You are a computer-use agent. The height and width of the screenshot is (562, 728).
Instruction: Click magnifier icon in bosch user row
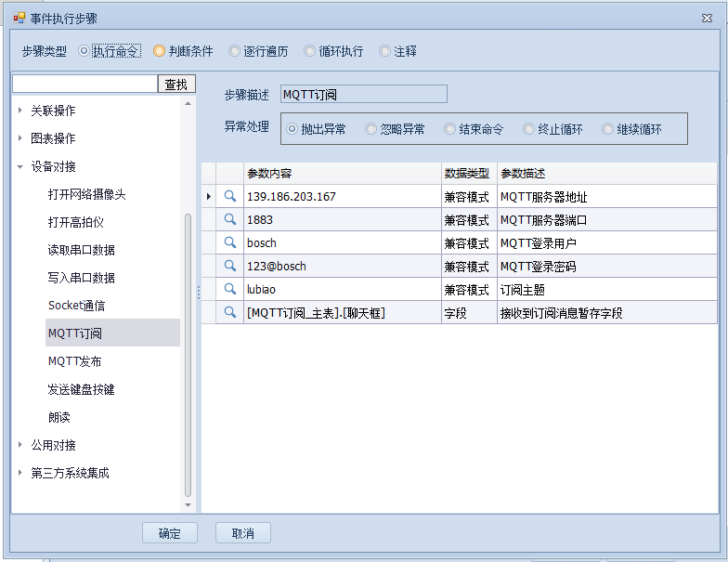(x=229, y=242)
